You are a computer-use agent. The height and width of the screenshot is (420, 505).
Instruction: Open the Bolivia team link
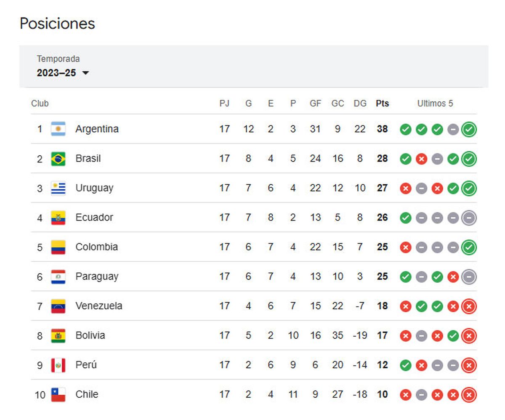[x=90, y=335]
